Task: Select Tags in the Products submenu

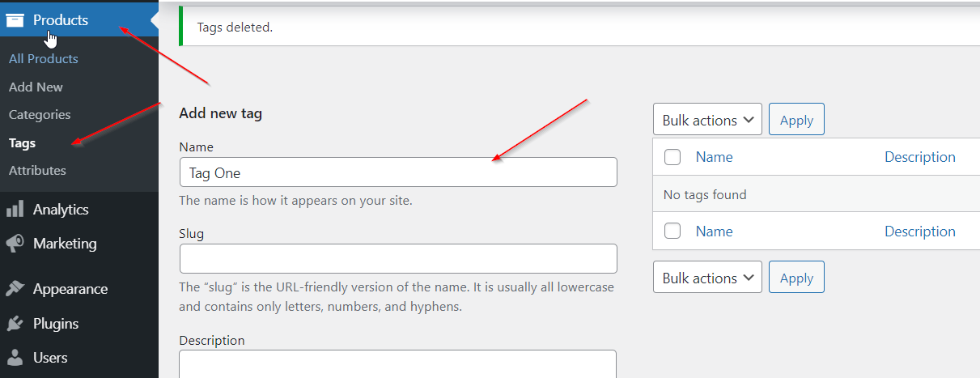Action: [23, 142]
